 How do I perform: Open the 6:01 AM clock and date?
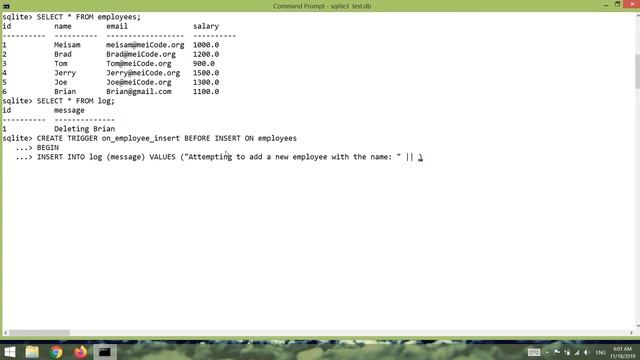coord(622,353)
